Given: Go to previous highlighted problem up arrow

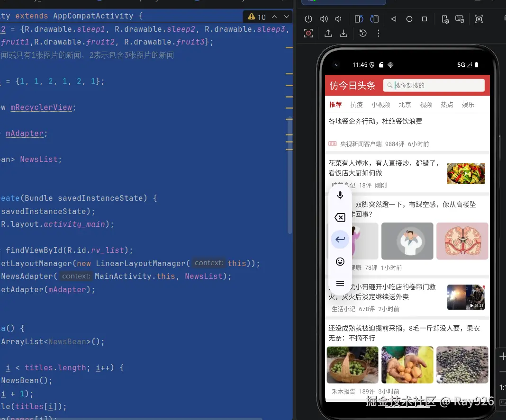Looking at the screenshot, I should click(x=274, y=17).
